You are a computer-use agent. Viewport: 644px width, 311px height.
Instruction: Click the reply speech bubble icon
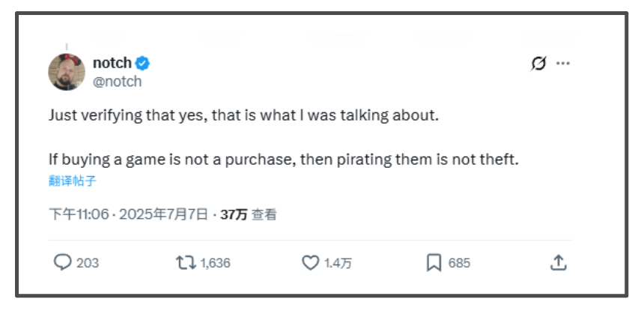point(63,263)
